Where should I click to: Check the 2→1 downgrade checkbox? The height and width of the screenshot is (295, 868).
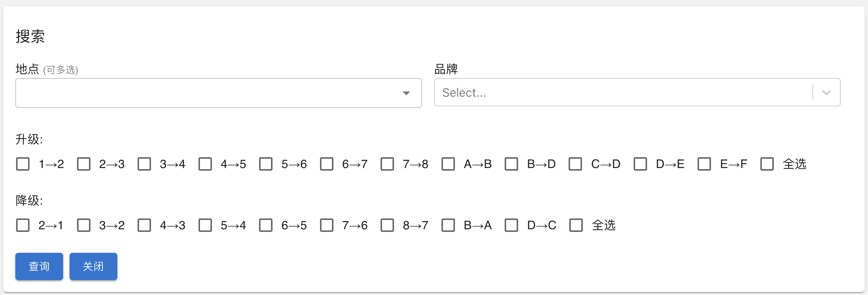click(23, 225)
